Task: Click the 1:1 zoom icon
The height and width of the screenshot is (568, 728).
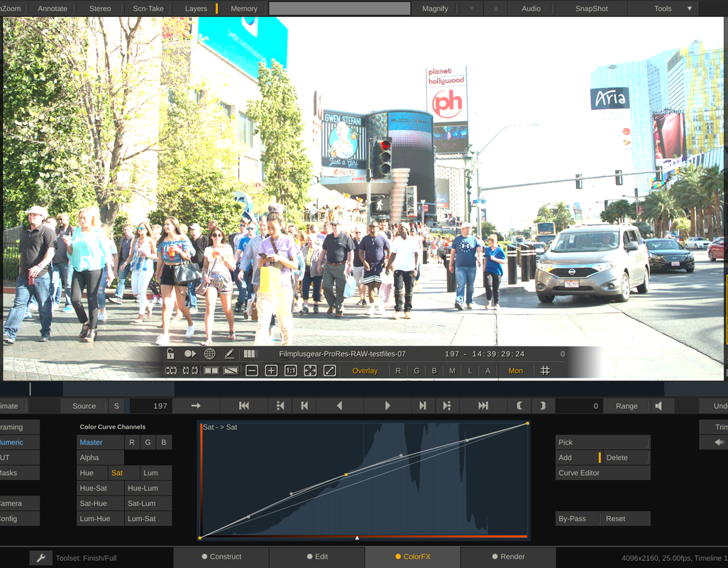Action: [291, 371]
